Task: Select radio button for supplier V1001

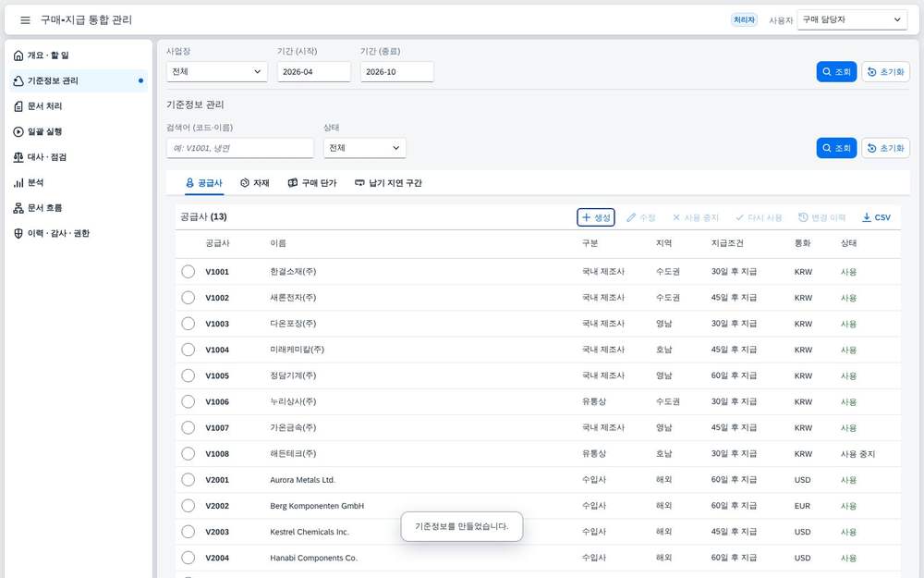Action: pyautogui.click(x=188, y=272)
